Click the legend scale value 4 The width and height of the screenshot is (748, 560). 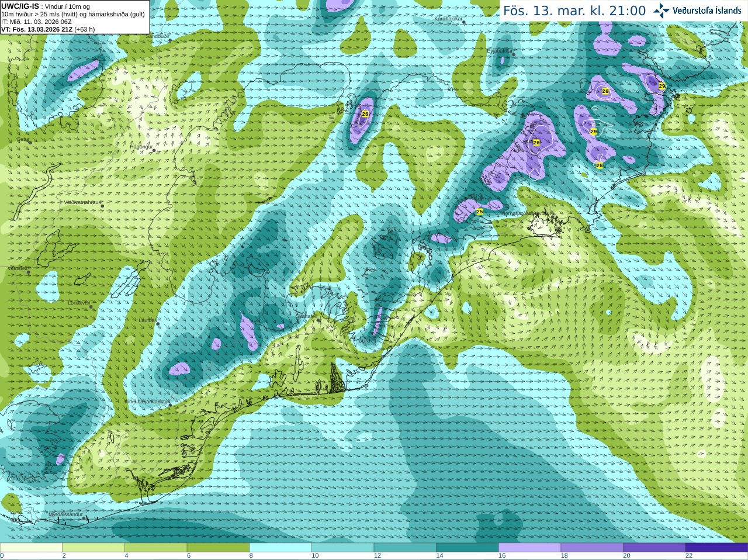pos(126,556)
